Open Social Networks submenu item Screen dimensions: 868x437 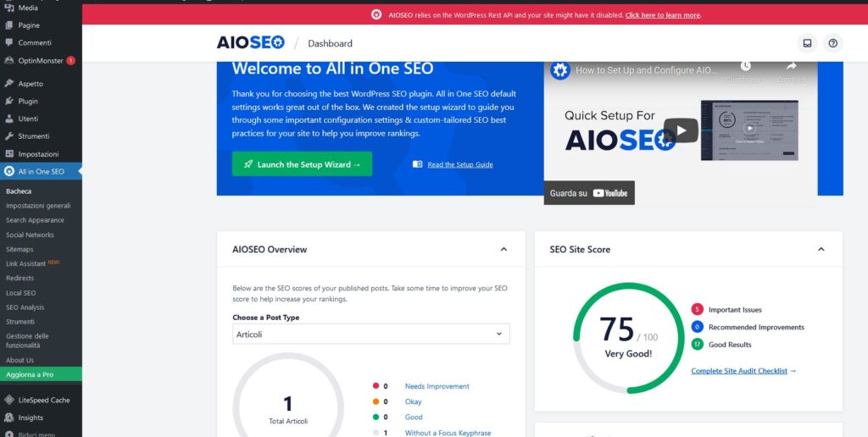pyautogui.click(x=30, y=235)
